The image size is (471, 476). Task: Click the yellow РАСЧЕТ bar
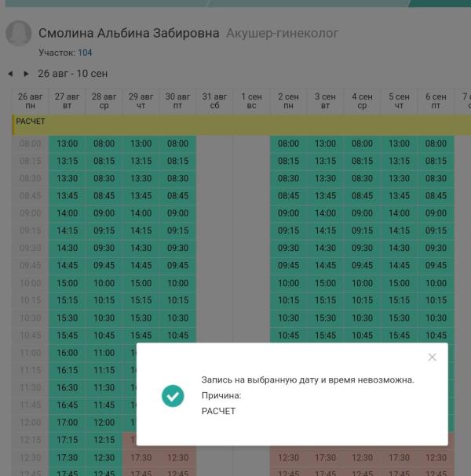tap(235, 123)
